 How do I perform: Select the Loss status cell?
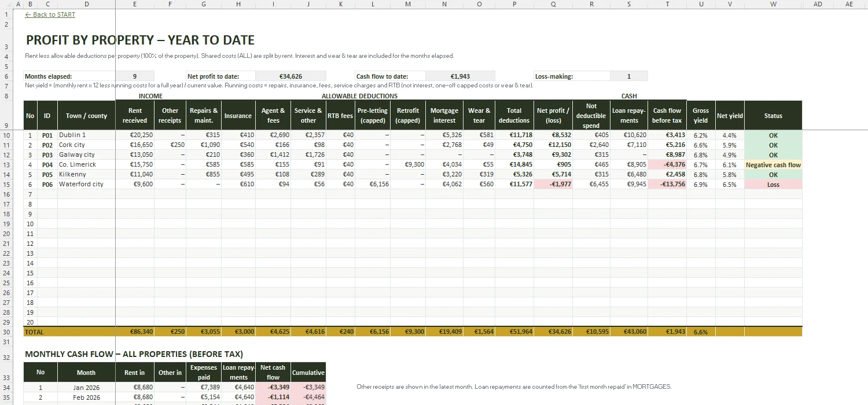click(773, 185)
